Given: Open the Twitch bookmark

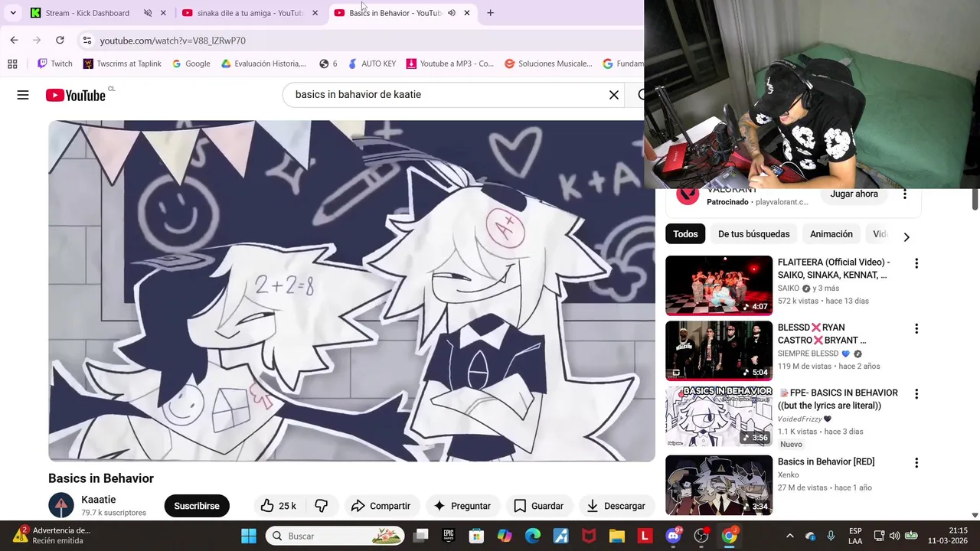Looking at the screenshot, I should (54, 64).
